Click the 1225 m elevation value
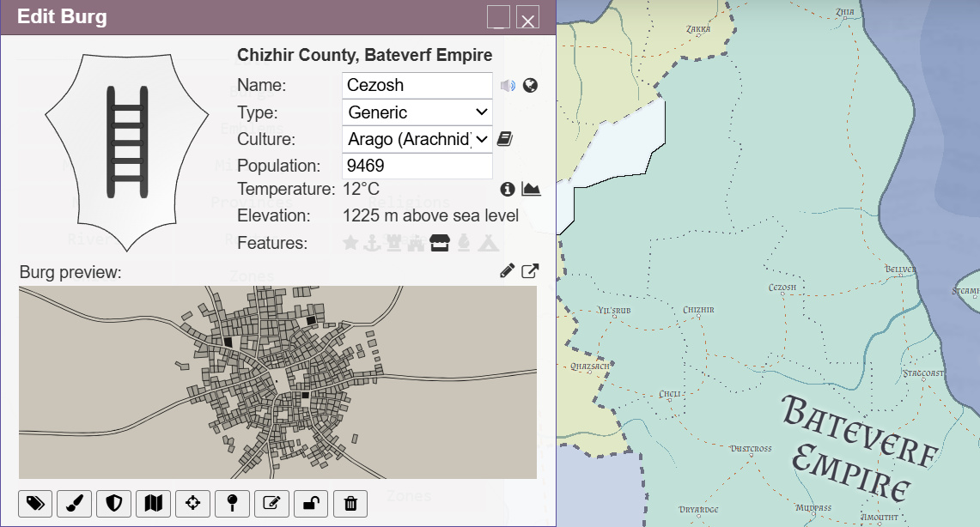Viewport: 980px width, 527px height. coord(430,215)
